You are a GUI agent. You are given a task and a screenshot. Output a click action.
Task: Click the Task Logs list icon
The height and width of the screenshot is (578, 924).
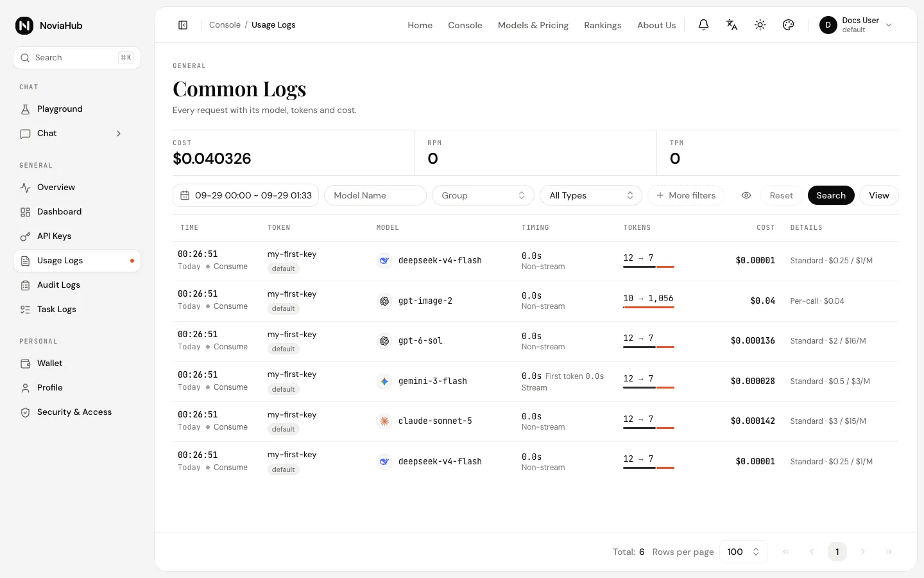[x=26, y=310]
